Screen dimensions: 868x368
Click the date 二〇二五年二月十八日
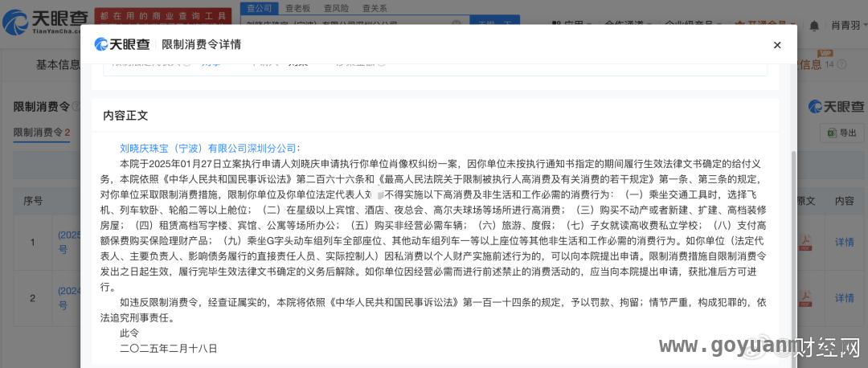click(x=168, y=349)
